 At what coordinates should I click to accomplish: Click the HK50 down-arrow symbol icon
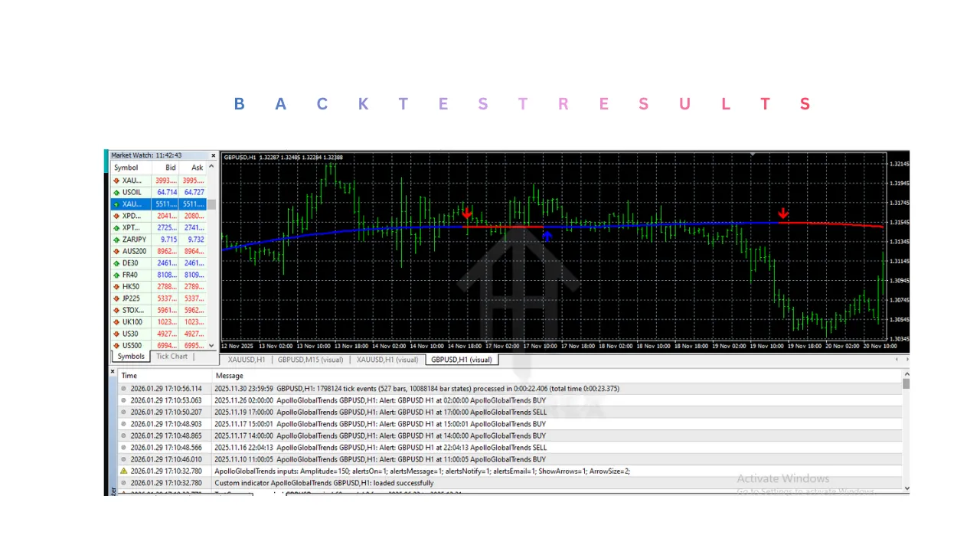[x=116, y=287]
